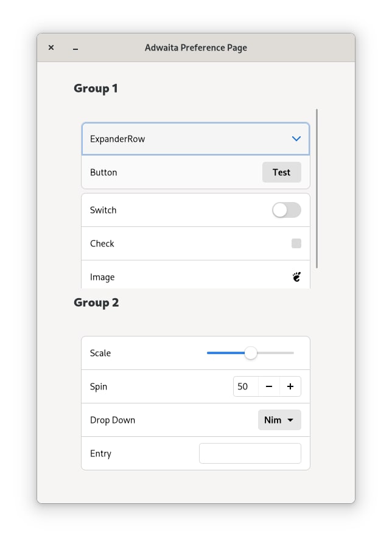Tick the Check row checkbox
This screenshot has width=392, height=544.
coord(296,243)
